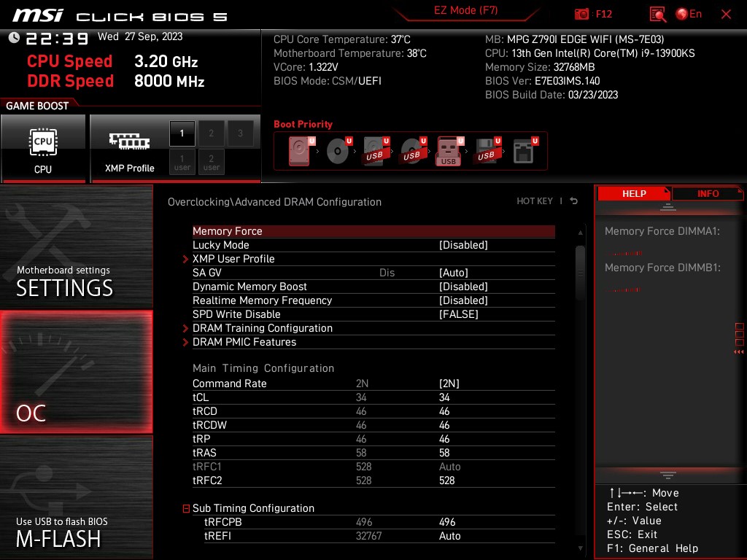Go back using the return arrow icon

coord(574,201)
